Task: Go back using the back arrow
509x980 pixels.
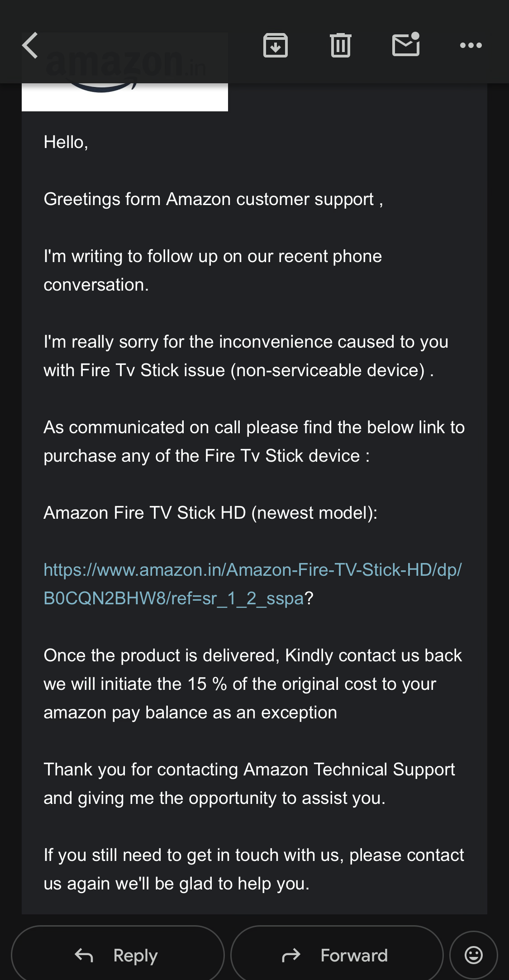Action: click(x=30, y=46)
